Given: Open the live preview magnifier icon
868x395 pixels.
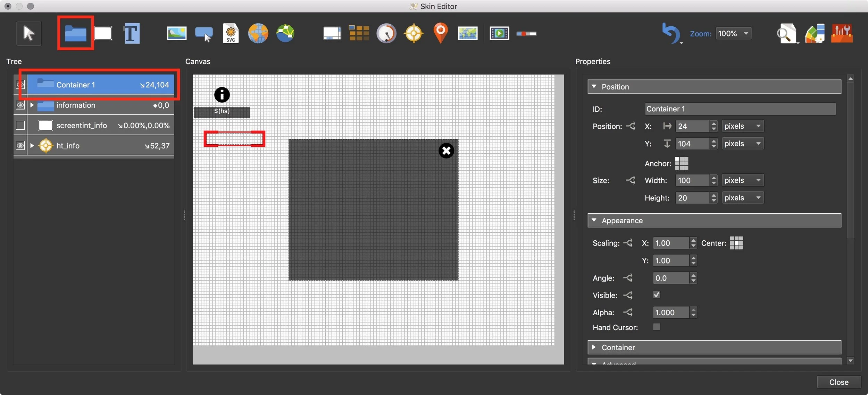Looking at the screenshot, I should pyautogui.click(x=786, y=34).
